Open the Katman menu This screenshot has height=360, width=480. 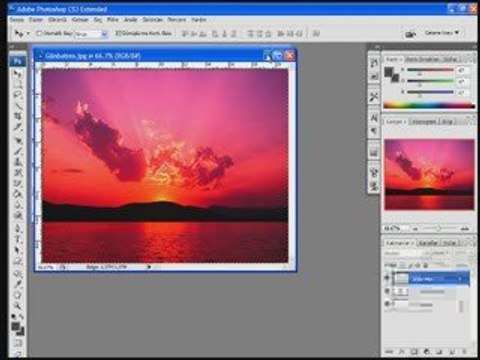click(x=80, y=20)
